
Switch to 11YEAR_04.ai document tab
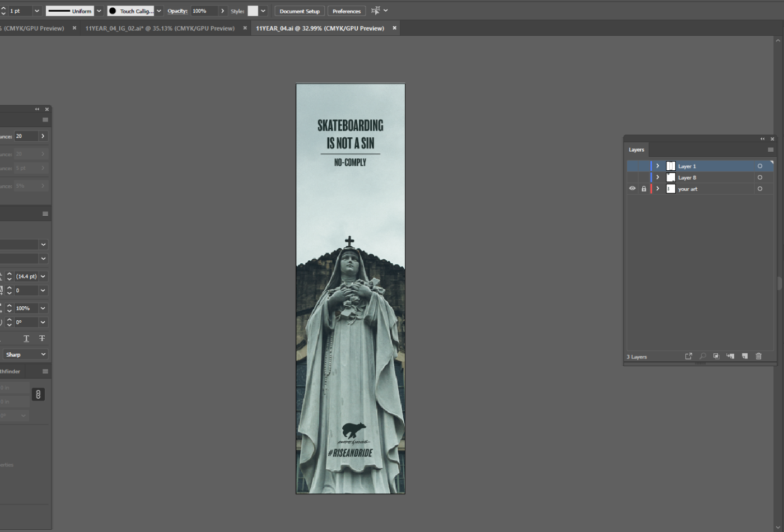pyautogui.click(x=320, y=28)
